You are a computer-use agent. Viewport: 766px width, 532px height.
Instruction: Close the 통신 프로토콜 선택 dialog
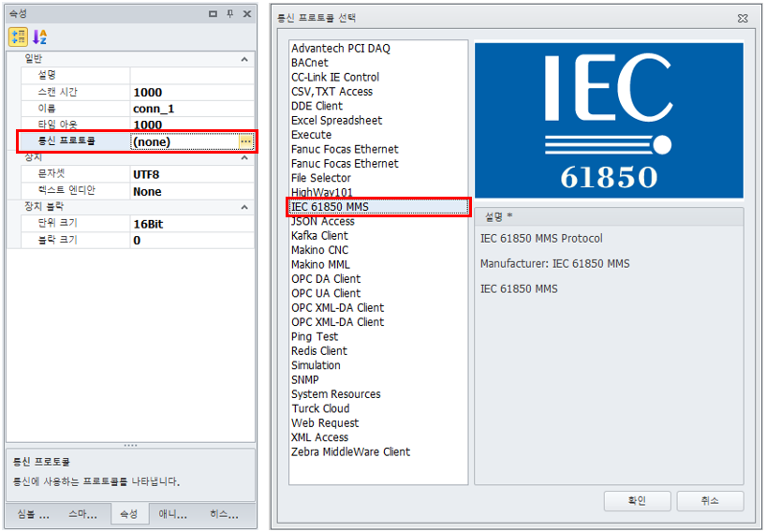[x=742, y=18]
